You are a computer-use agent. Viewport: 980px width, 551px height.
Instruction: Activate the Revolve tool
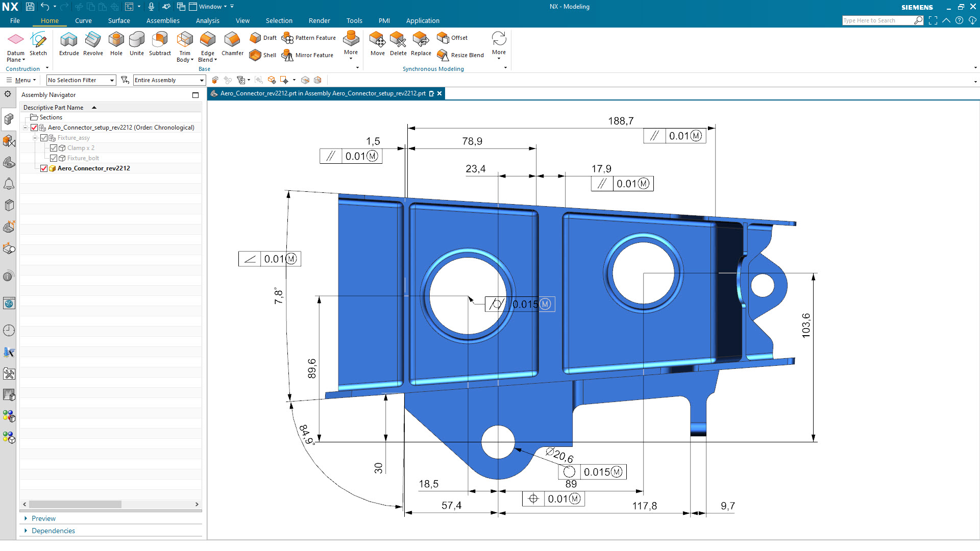pyautogui.click(x=92, y=44)
